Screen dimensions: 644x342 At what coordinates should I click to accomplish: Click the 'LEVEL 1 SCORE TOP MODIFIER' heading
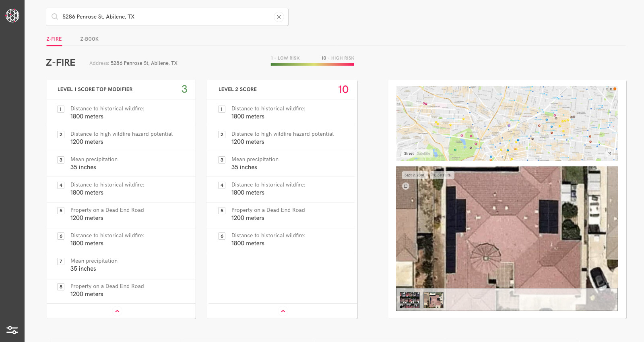tap(95, 89)
